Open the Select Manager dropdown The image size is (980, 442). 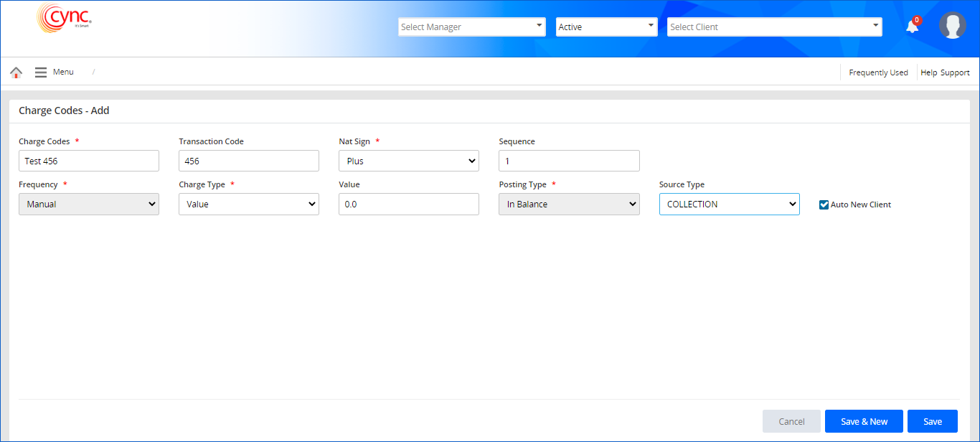[x=471, y=27]
